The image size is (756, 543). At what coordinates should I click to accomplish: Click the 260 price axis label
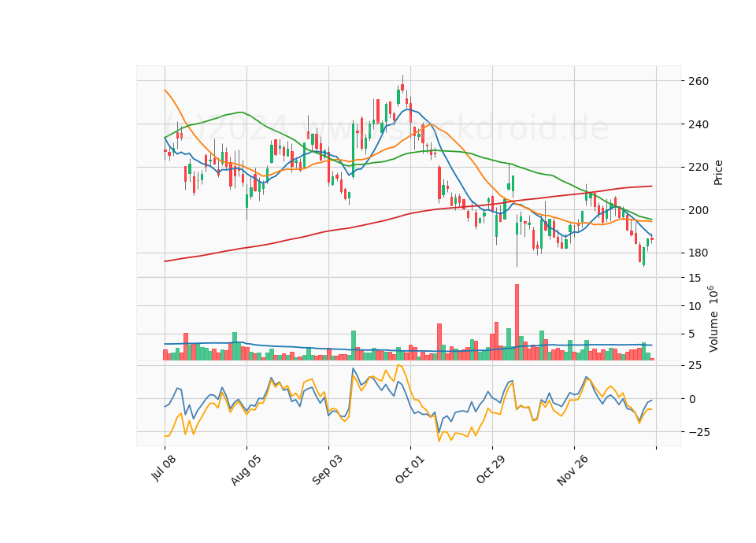699,81
